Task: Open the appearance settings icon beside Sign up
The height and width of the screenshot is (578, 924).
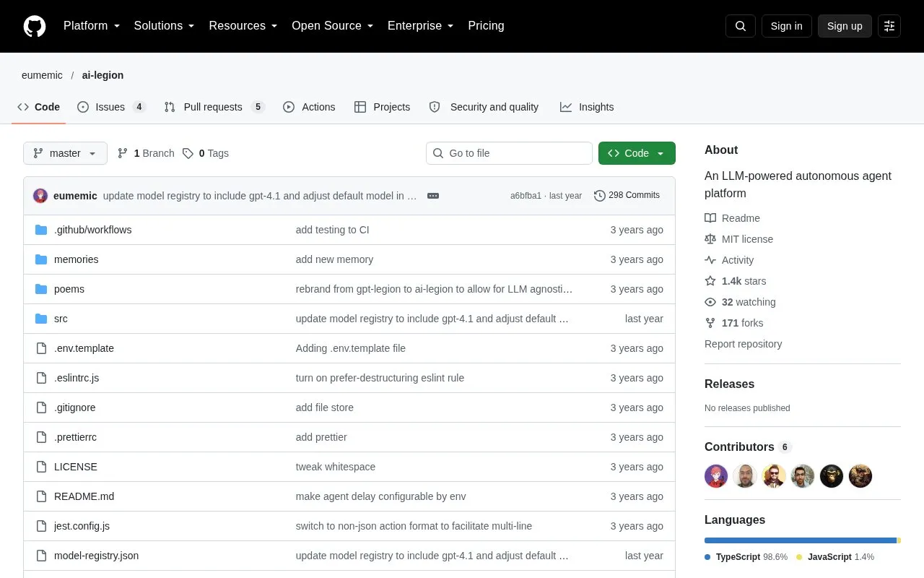Action: pos(889,26)
